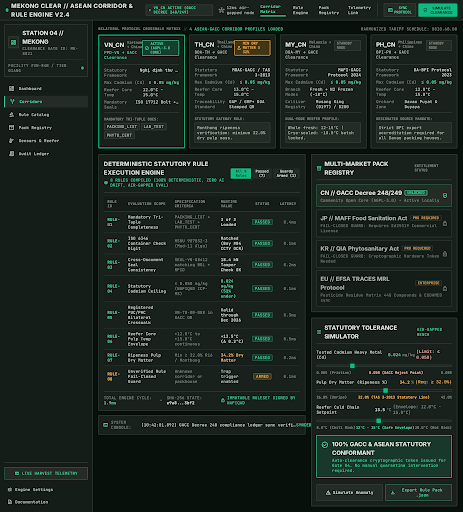Switch to the Pack Registry header tab

329,10
